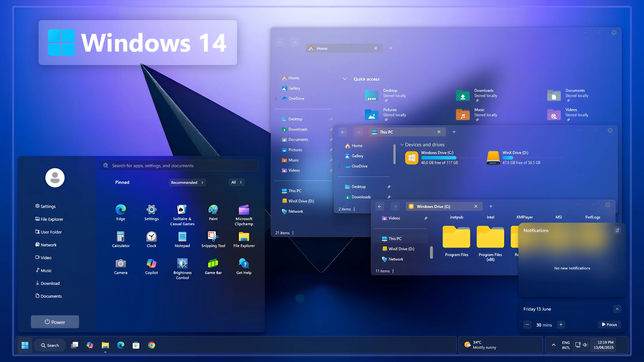Open Brightness Control app
The width and height of the screenshot is (644, 362).
click(x=182, y=269)
